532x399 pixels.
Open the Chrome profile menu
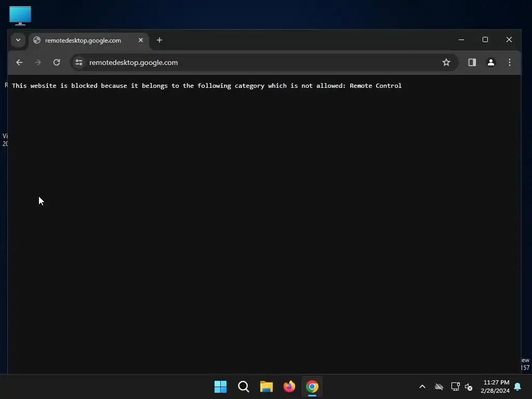pyautogui.click(x=491, y=62)
